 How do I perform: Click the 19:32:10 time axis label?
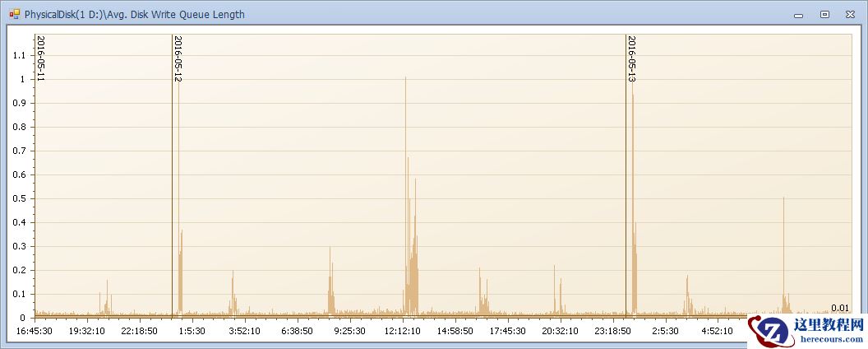pyautogui.click(x=87, y=331)
